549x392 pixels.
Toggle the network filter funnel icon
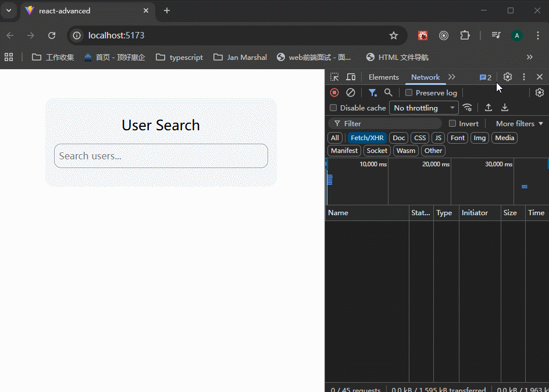[373, 92]
